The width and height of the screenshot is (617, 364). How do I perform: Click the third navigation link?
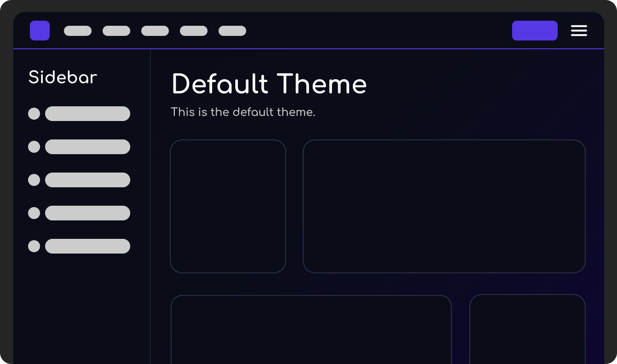[x=155, y=31]
